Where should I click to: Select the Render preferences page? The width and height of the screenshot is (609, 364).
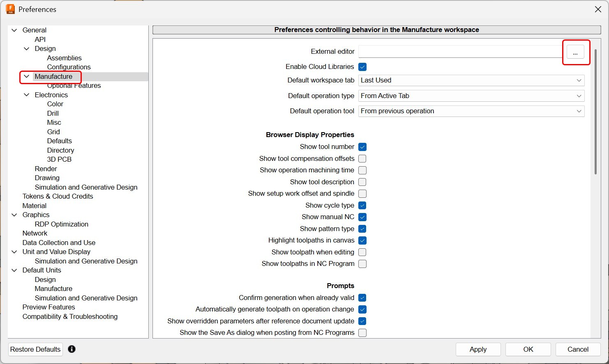tap(46, 169)
